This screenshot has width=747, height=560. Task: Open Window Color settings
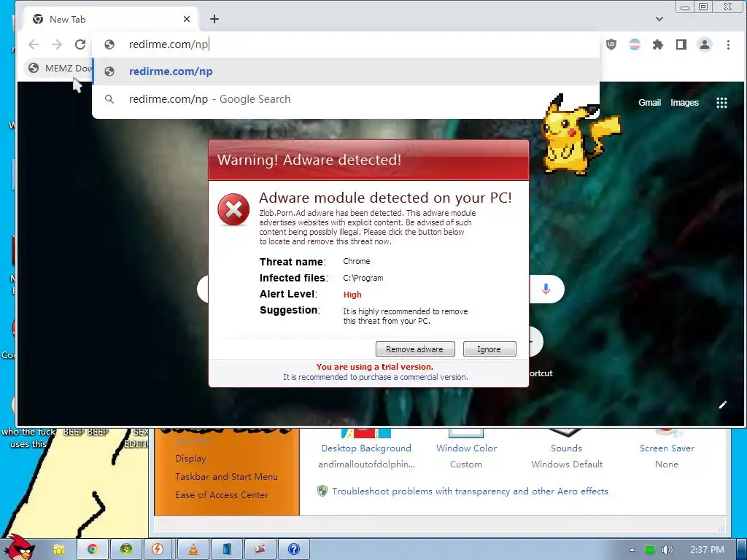point(466,448)
